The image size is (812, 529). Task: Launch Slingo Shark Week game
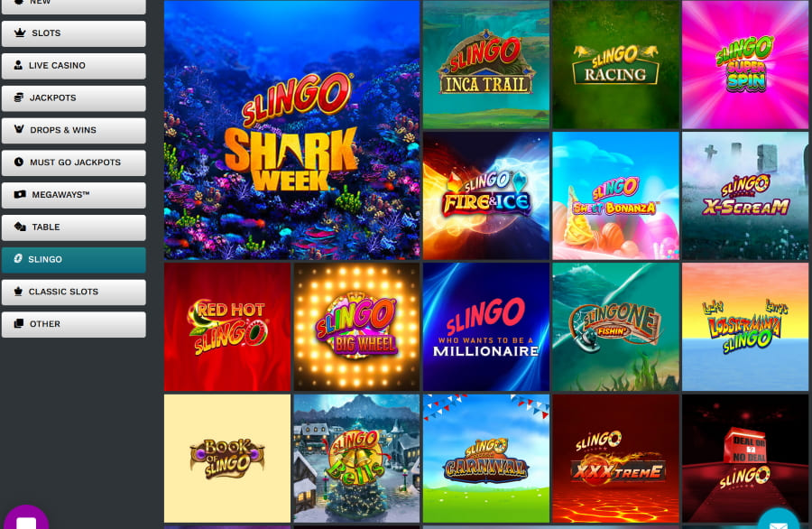click(x=291, y=129)
